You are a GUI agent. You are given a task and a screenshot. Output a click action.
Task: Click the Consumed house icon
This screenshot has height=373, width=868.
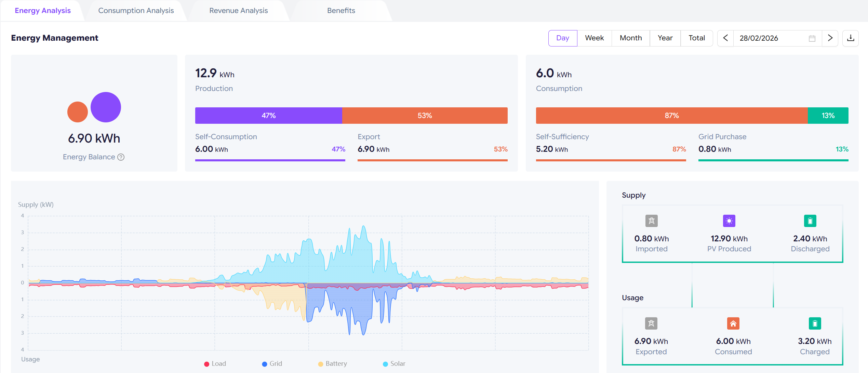click(733, 323)
